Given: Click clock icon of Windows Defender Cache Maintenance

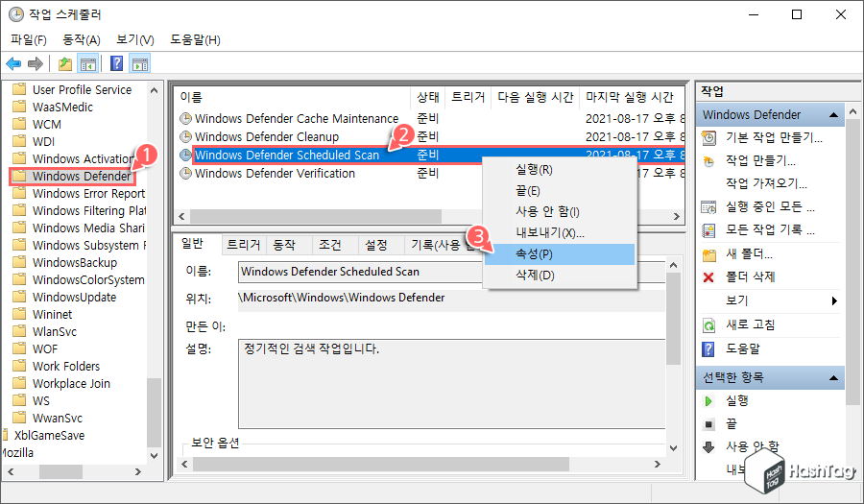Looking at the screenshot, I should point(186,118).
